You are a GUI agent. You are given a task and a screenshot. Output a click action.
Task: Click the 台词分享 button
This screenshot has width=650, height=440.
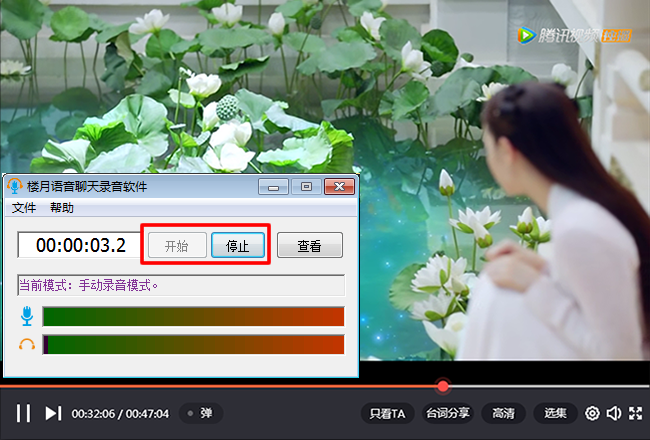(x=448, y=413)
